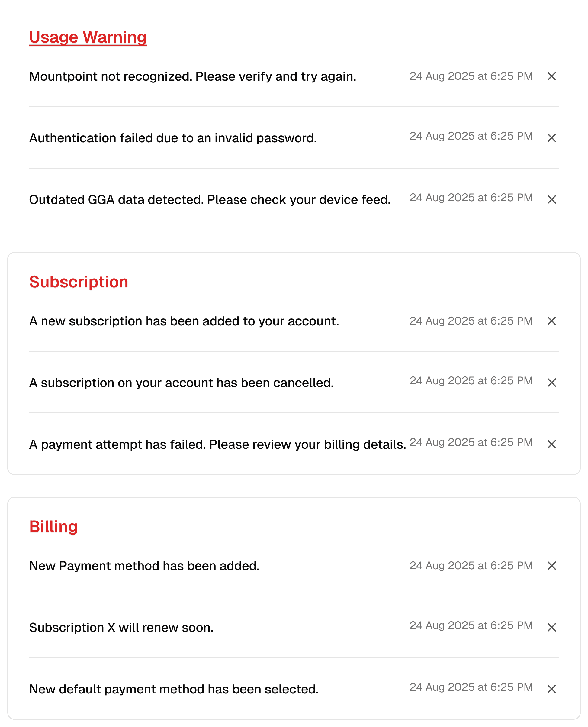Dismiss the new subscription added notification

(551, 321)
